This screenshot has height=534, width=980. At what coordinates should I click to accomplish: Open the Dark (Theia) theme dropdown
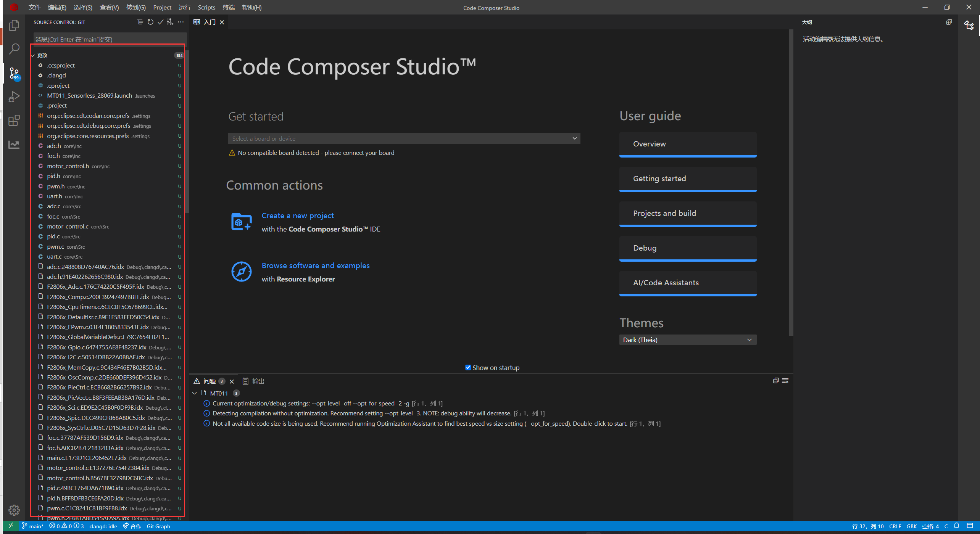[x=687, y=339]
